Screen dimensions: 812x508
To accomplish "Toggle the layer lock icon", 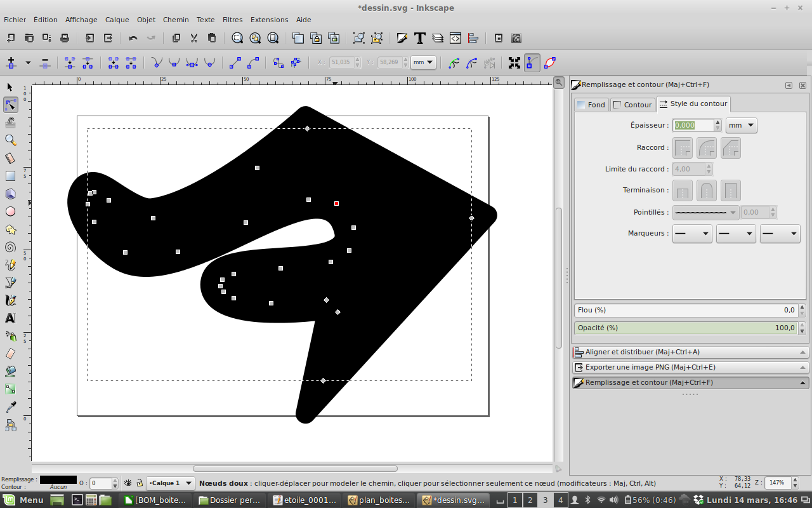I will 139,483.
